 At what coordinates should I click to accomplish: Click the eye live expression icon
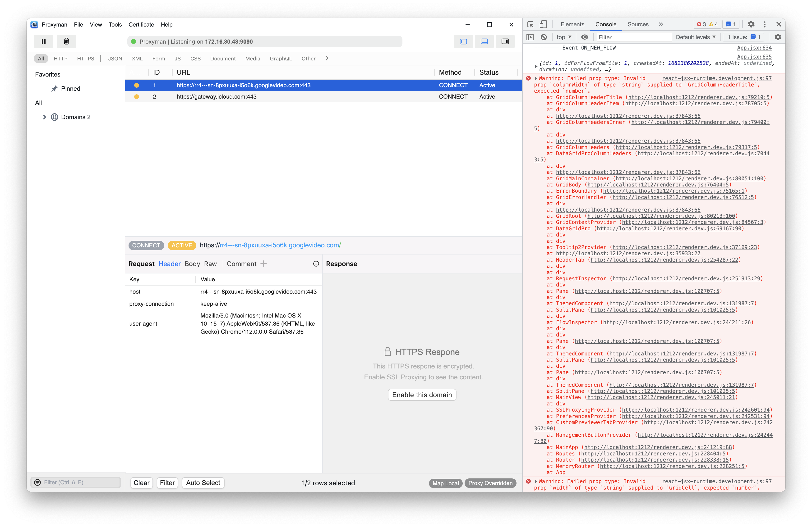584,37
